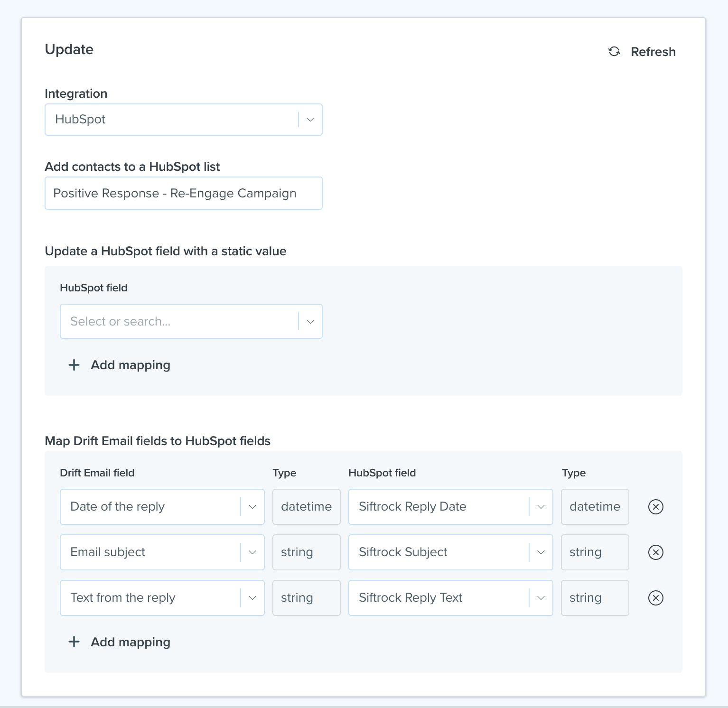Click Add mapping below Drift Email fields
This screenshot has height=708, width=728.
[x=131, y=642]
